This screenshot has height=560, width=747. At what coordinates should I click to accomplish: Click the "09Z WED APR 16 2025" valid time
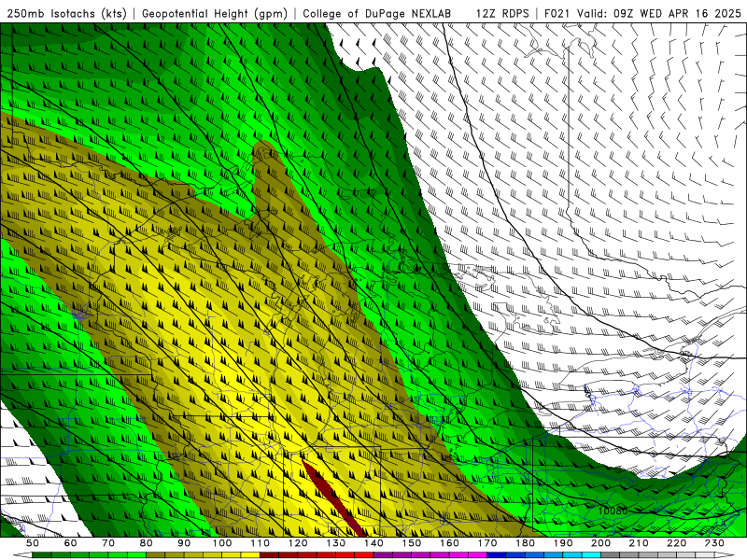(x=677, y=14)
